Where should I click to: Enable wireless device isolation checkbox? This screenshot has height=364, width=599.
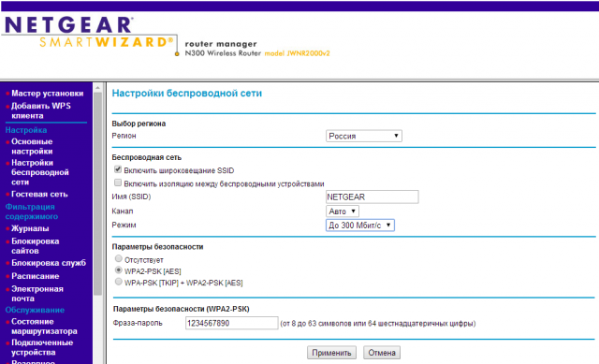click(118, 182)
